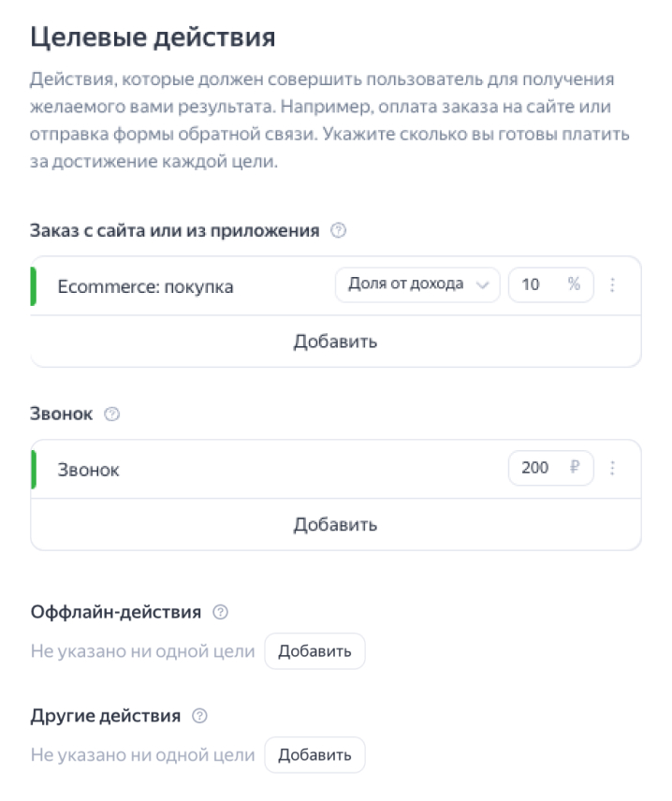
Task: Click 'Добавить' button for Другие действия
Action: pyautogui.click(x=314, y=755)
